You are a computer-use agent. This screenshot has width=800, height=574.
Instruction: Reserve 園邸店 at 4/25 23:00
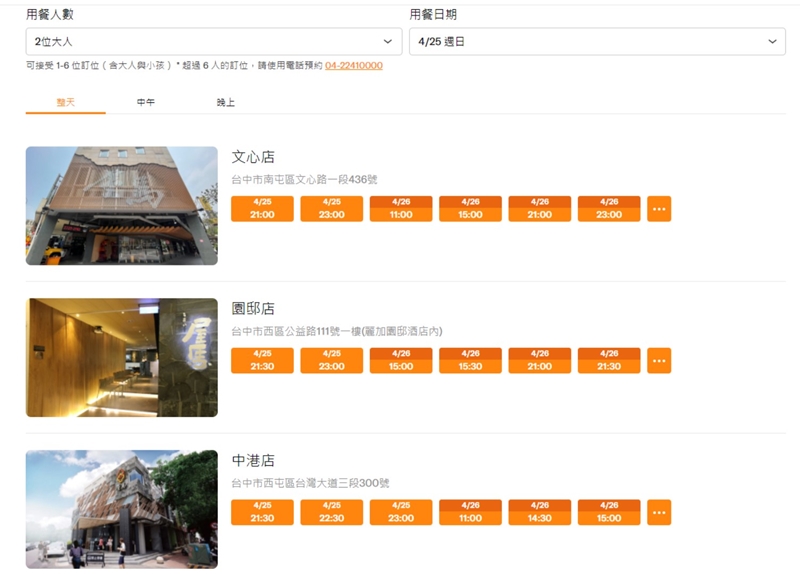click(x=331, y=361)
